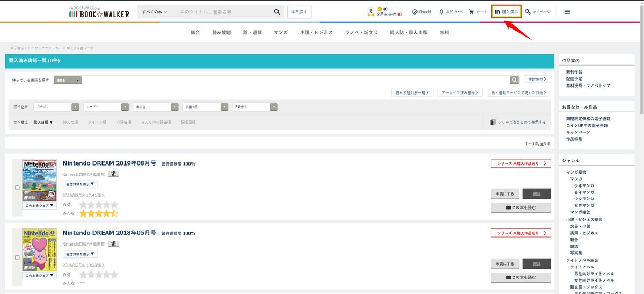
Task: Open この本をシェア for 2018年05月号
Action: click(x=39, y=276)
